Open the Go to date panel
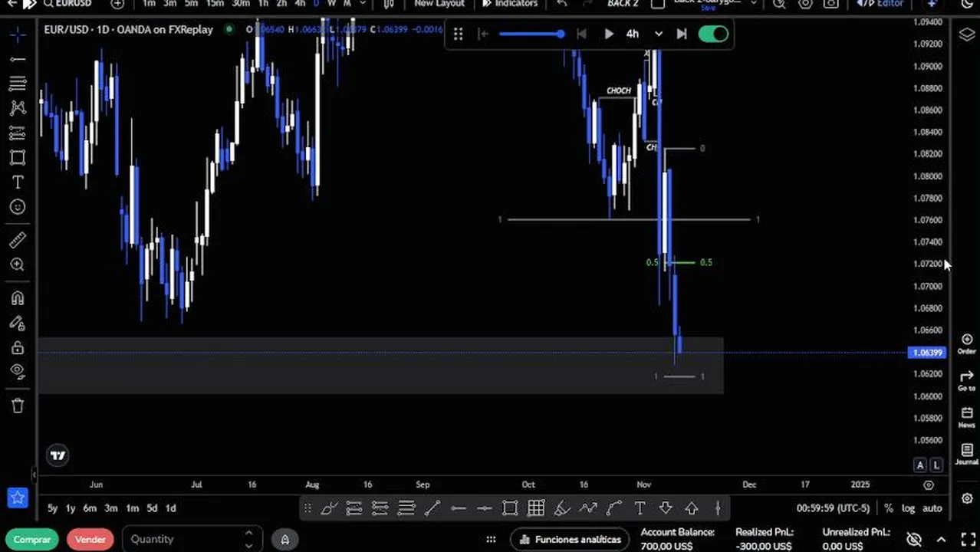980x552 pixels. tap(966, 381)
